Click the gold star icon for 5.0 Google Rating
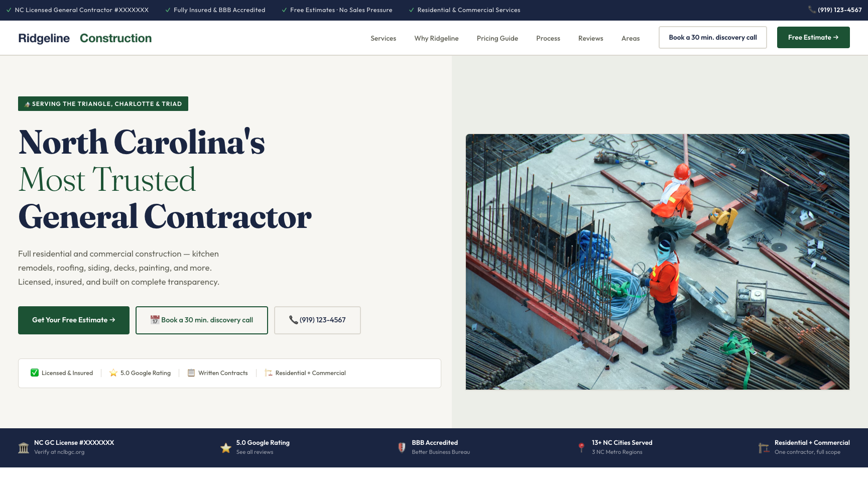The width and height of the screenshot is (868, 482). coord(226,447)
